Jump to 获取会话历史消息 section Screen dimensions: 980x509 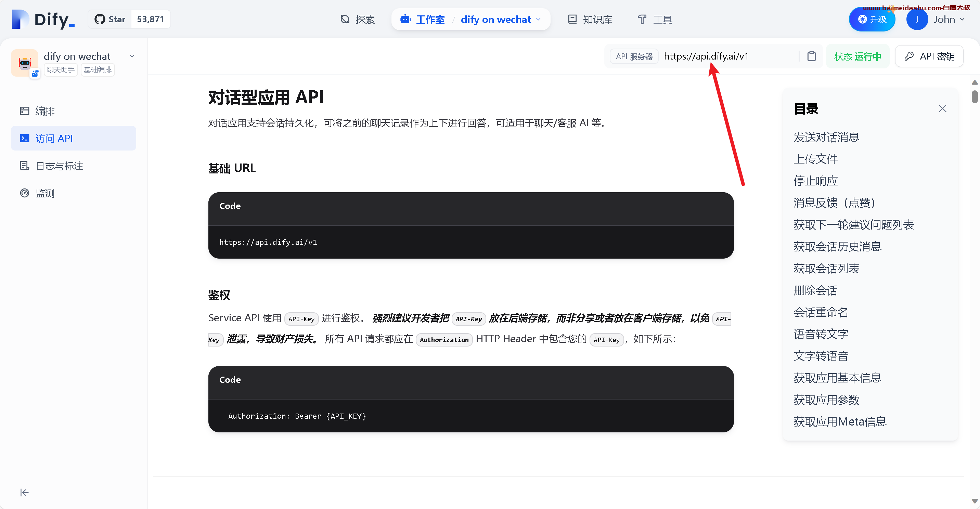tap(837, 247)
